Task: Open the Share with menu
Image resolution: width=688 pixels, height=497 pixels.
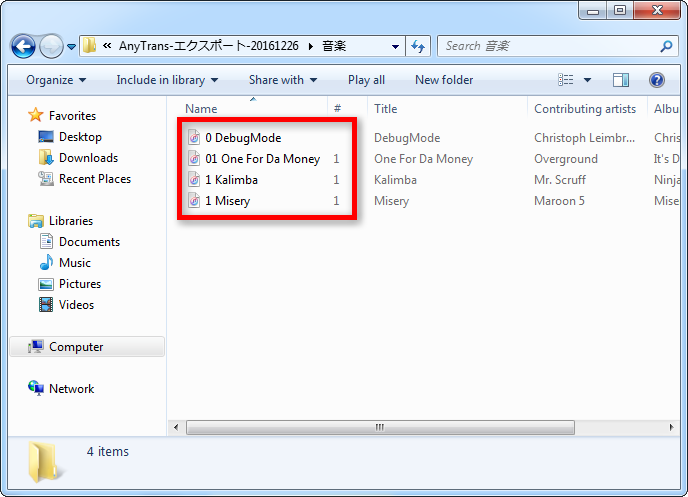Action: click(x=283, y=80)
